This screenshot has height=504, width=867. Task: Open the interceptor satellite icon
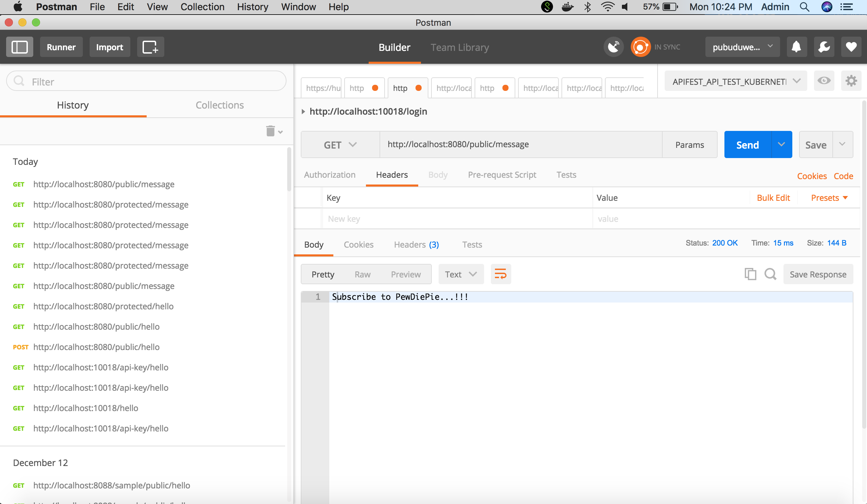[x=614, y=47]
